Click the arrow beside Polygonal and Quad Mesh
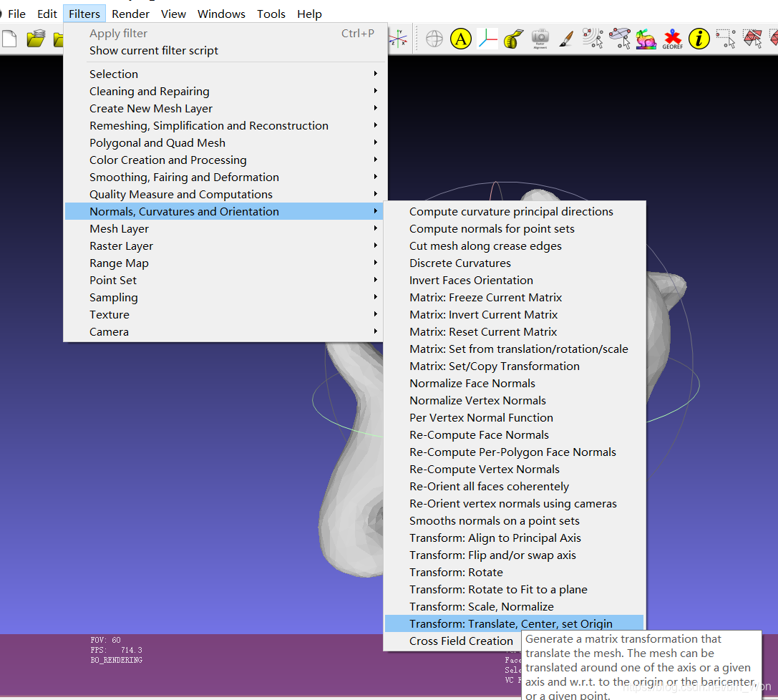 pos(376,142)
